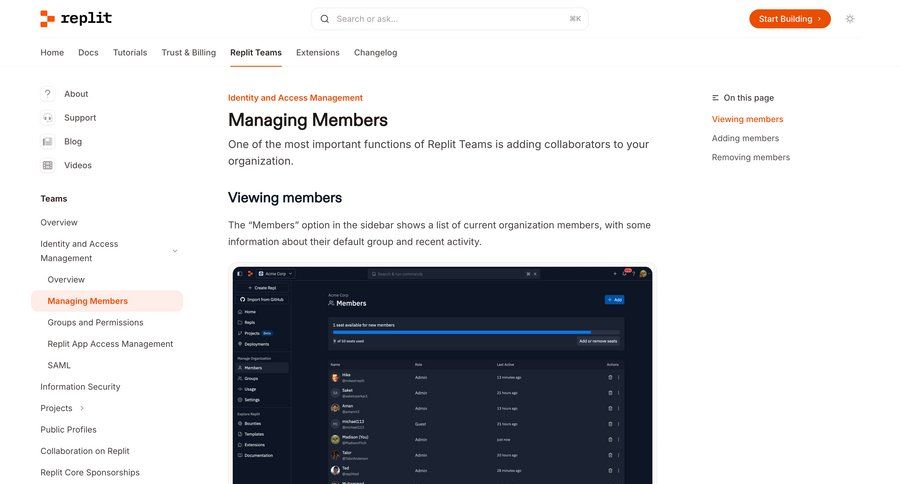The image size is (900, 484).
Task: Open Information Security page
Action: click(80, 387)
